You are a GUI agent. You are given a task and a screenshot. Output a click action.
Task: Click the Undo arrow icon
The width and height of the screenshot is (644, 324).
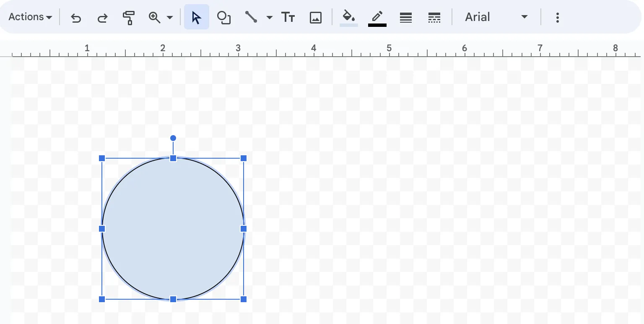pyautogui.click(x=76, y=18)
